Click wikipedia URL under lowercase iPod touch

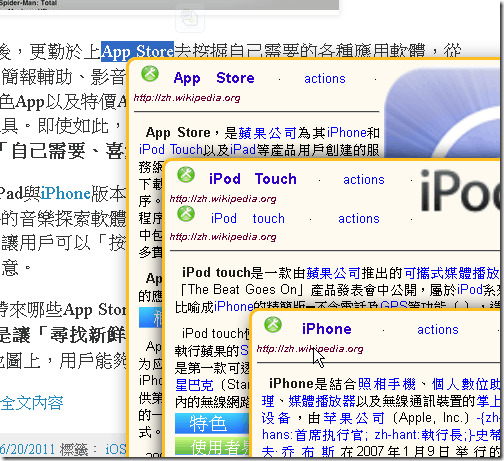(223, 237)
